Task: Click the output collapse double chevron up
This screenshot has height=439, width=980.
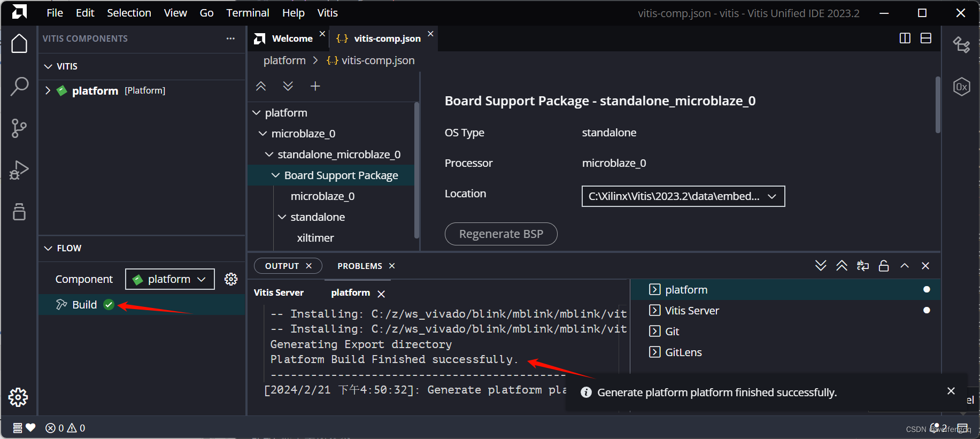Action: [x=842, y=266]
